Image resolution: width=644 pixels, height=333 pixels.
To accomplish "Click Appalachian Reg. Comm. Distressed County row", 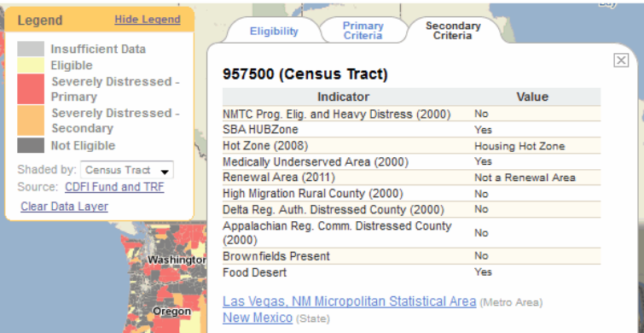I will (x=411, y=233).
